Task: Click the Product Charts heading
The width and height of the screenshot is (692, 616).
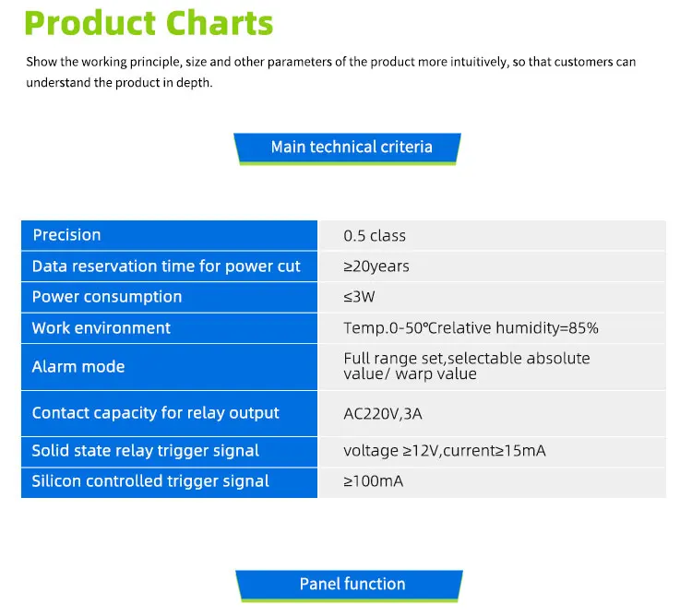Action: pyautogui.click(x=149, y=23)
